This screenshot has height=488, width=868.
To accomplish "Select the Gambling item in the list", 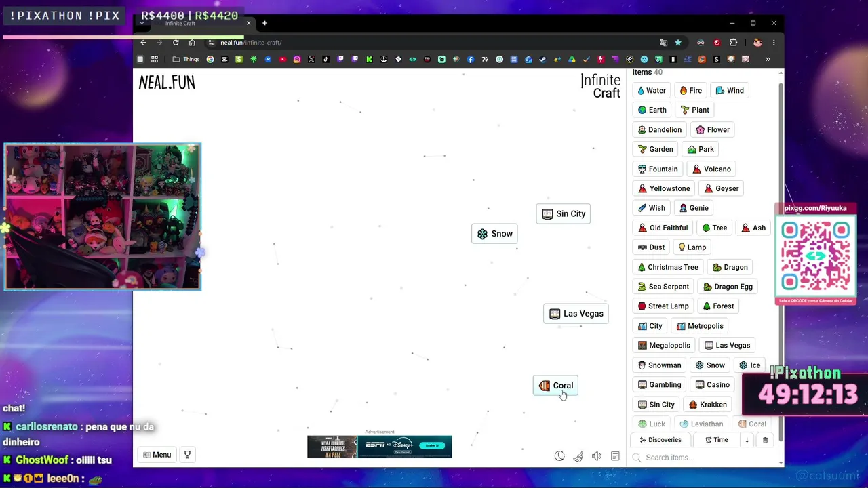I will click(660, 385).
